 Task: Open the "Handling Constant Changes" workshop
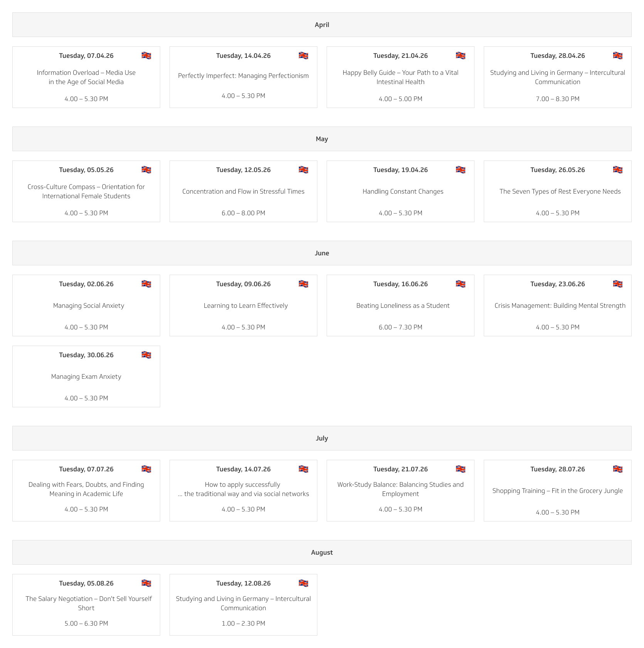pyautogui.click(x=403, y=191)
